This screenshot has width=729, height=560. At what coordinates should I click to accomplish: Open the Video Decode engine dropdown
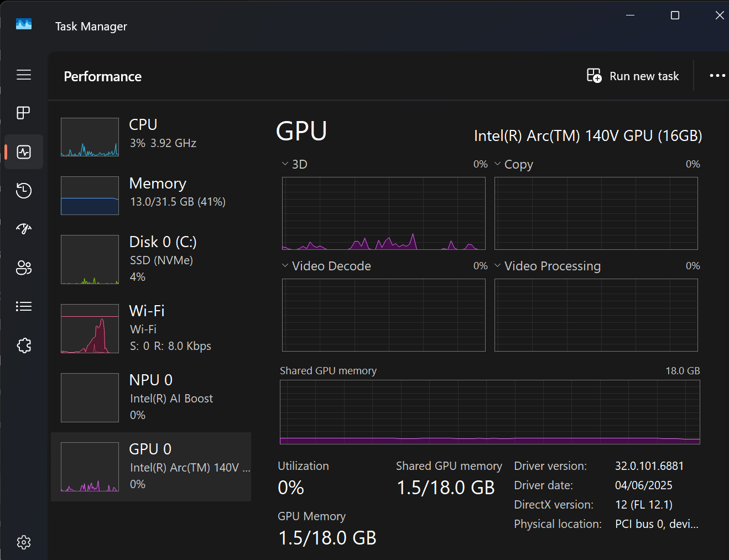point(285,266)
